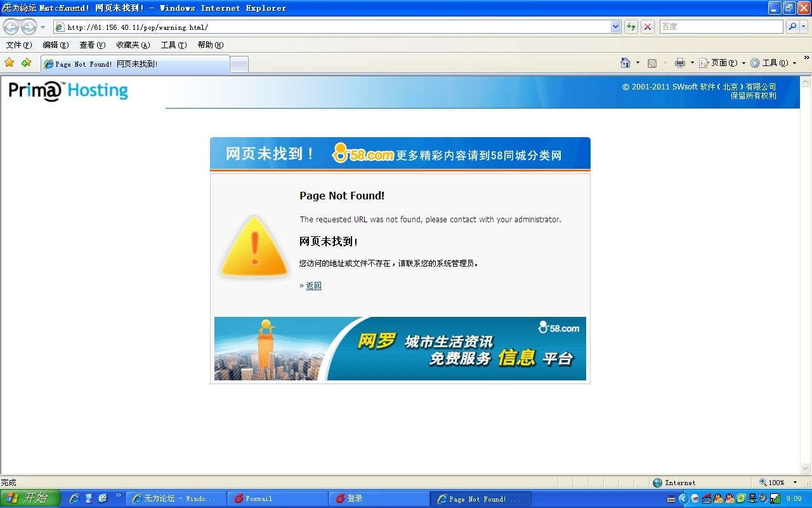
Task: Click the browser Forward arrow button
Action: [x=29, y=27]
